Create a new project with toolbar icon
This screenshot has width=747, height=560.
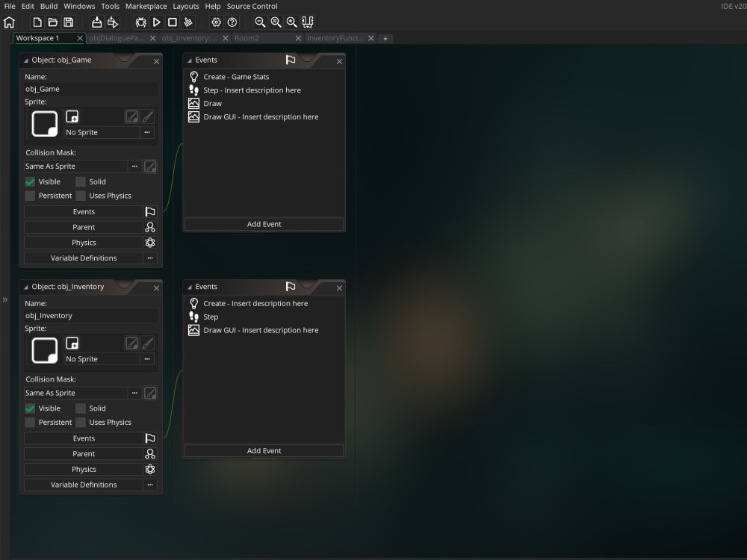37,22
